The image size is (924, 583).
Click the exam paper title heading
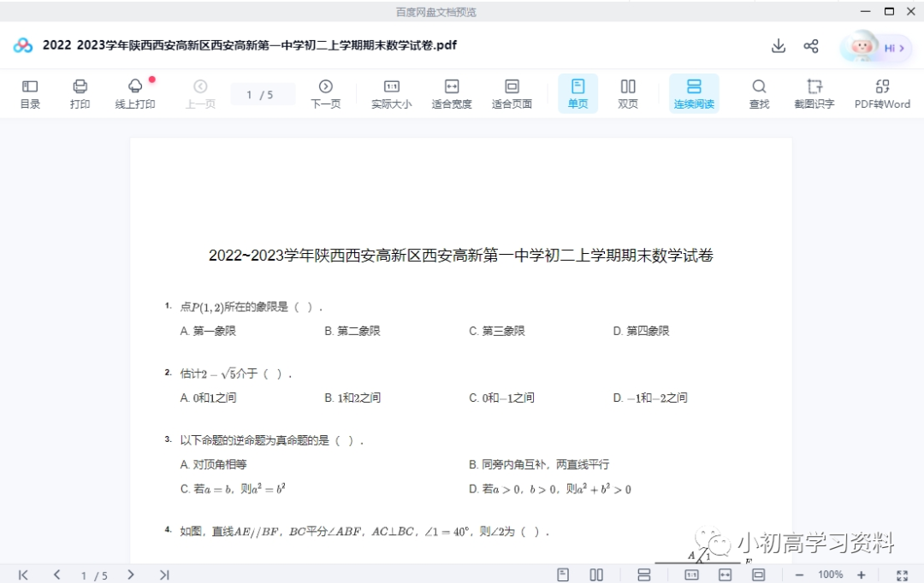tap(461, 255)
